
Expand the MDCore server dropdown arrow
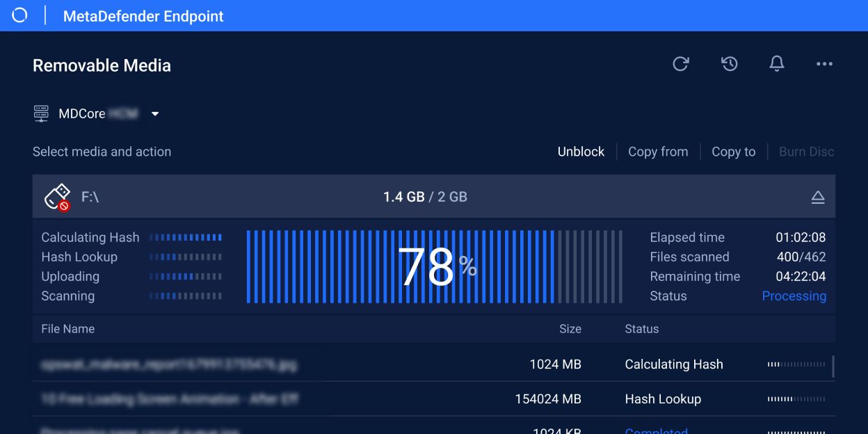[x=155, y=114]
